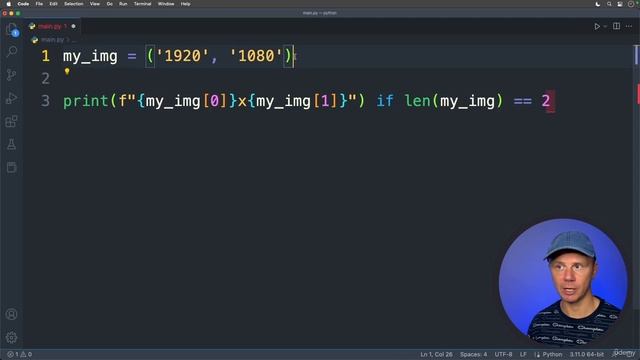640x360 pixels.
Task: Open the Window menu
Action: coord(166,4)
